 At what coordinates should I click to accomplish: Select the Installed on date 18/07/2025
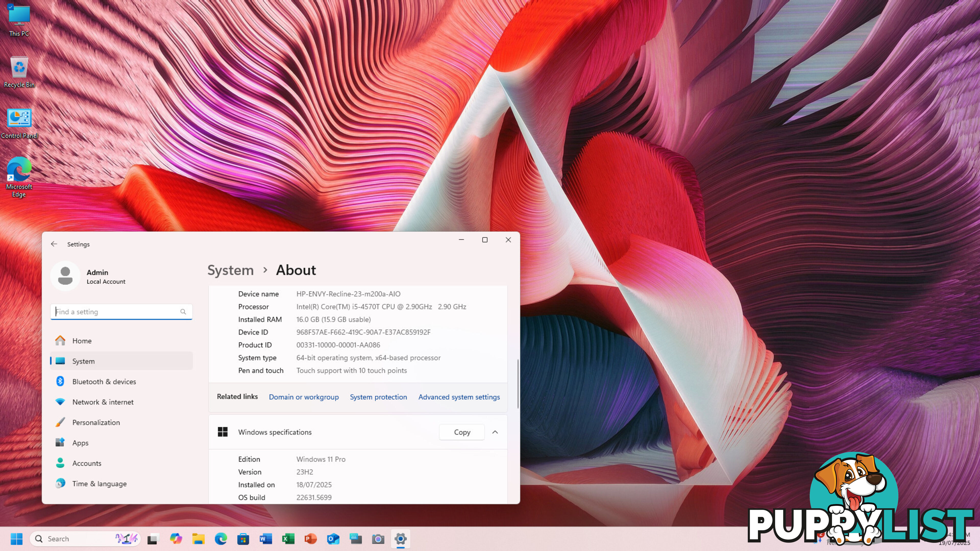314,485
